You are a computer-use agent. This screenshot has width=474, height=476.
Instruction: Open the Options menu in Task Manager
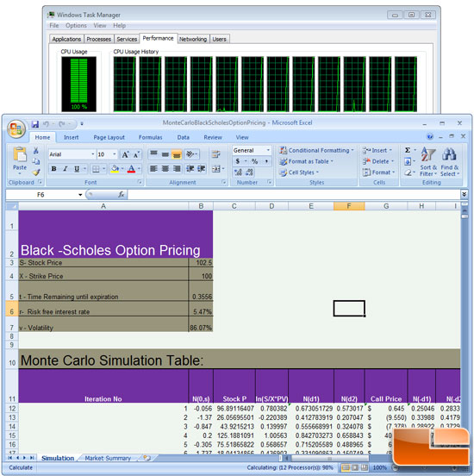(76, 26)
